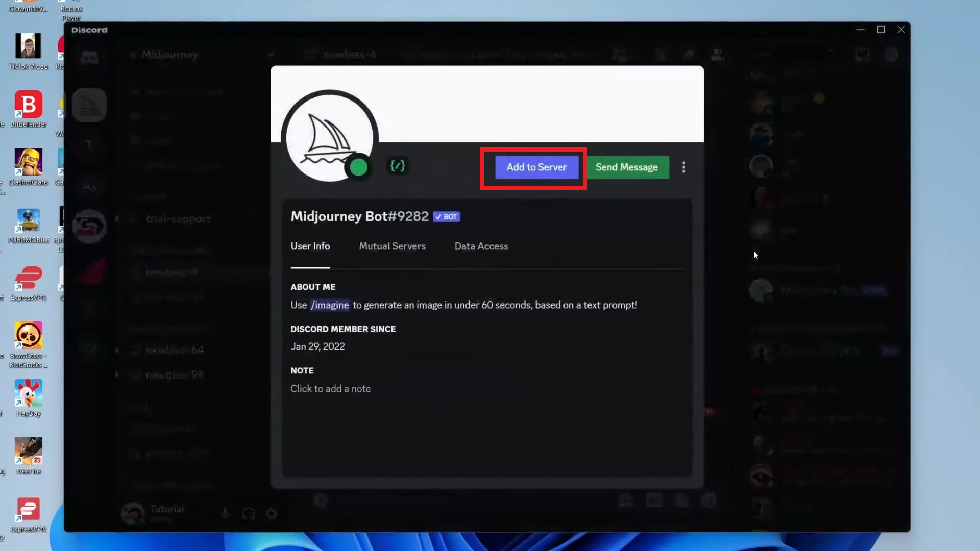Image resolution: width=980 pixels, height=551 pixels.
Task: Expand the Midjourney server name dropdown
Action: [272, 55]
